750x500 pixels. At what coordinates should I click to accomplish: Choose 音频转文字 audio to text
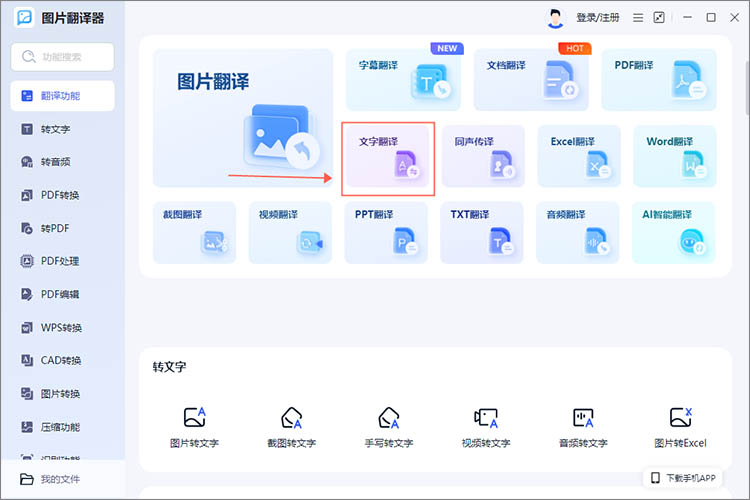(583, 427)
